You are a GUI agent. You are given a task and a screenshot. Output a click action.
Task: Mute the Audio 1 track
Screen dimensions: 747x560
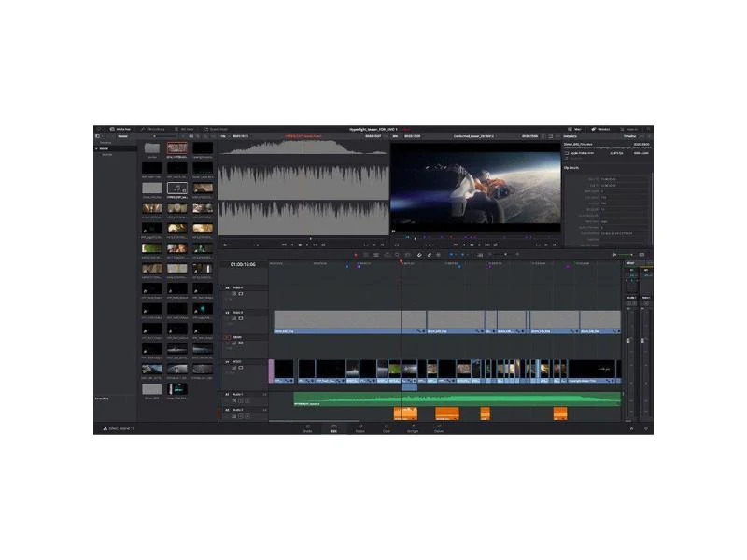[247, 400]
